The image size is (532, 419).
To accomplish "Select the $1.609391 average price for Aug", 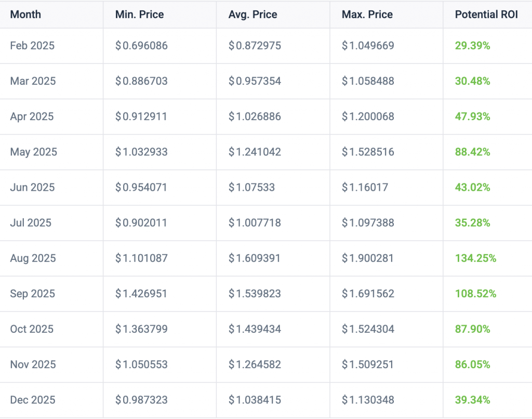I will [x=254, y=258].
